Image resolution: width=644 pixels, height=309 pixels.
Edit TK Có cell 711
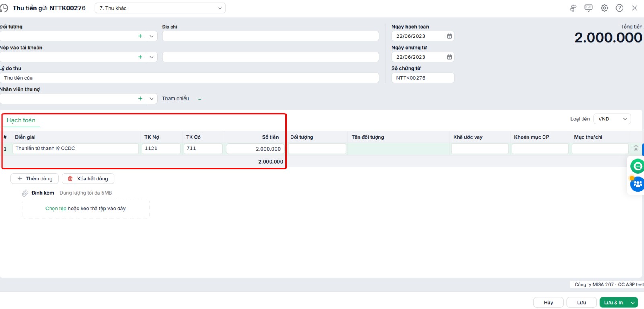tap(203, 149)
